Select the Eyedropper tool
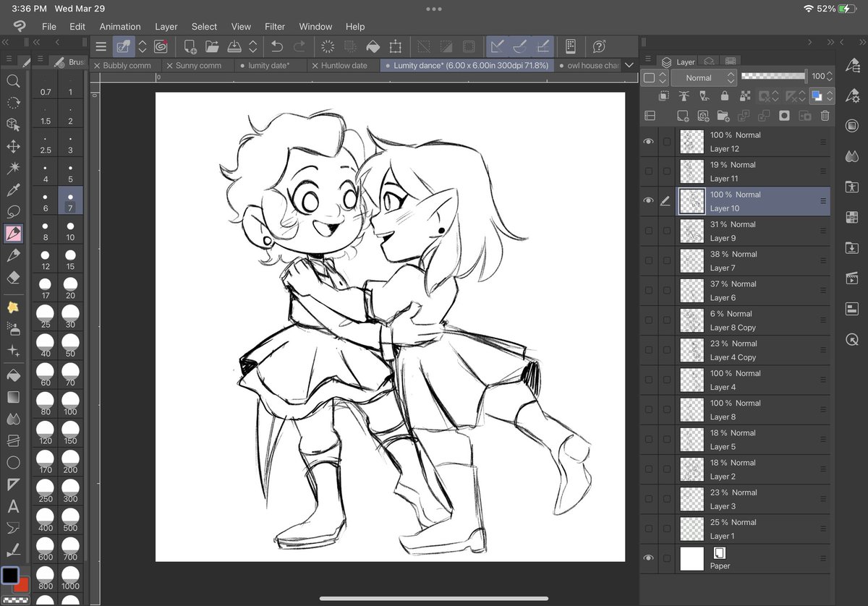868x606 pixels. (13, 190)
